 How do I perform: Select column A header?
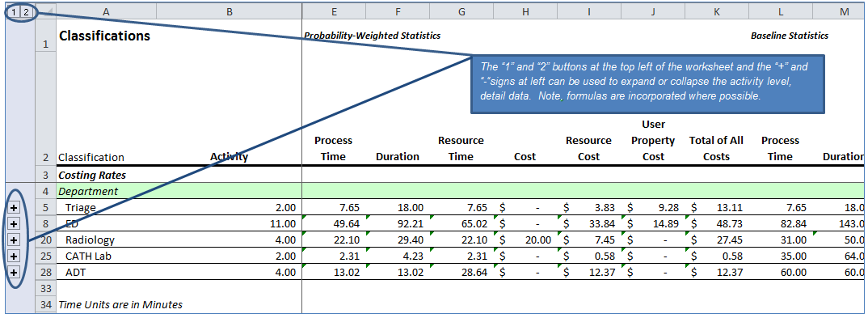pyautogui.click(x=107, y=11)
